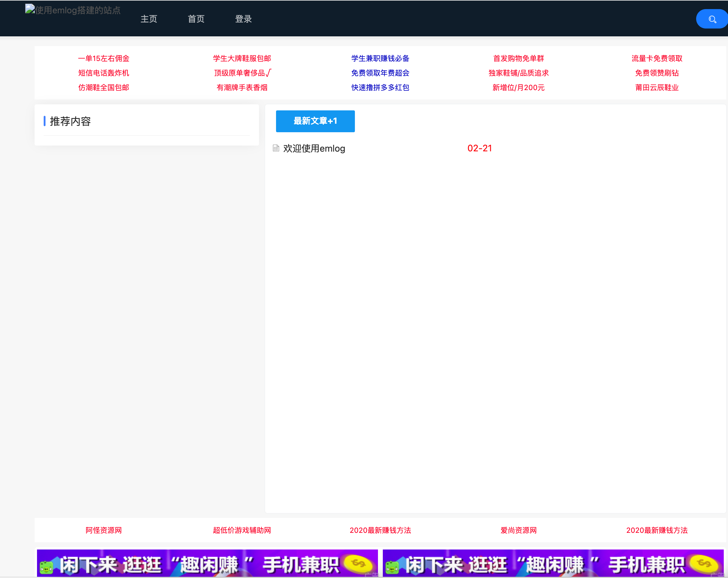Click the 使用emlog搭建的站点 site title
This screenshot has height=578, width=728.
point(78,10)
